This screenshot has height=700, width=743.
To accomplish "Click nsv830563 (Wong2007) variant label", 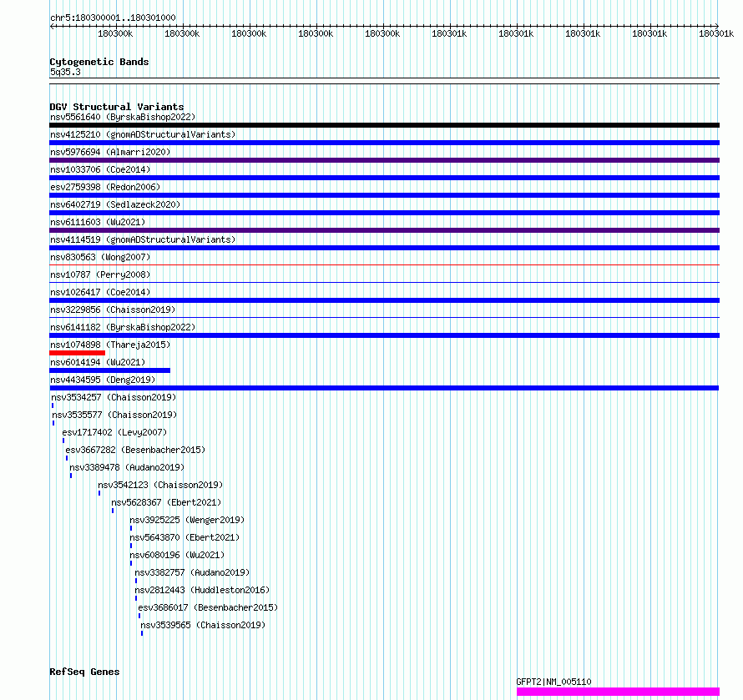I will tap(100, 257).
